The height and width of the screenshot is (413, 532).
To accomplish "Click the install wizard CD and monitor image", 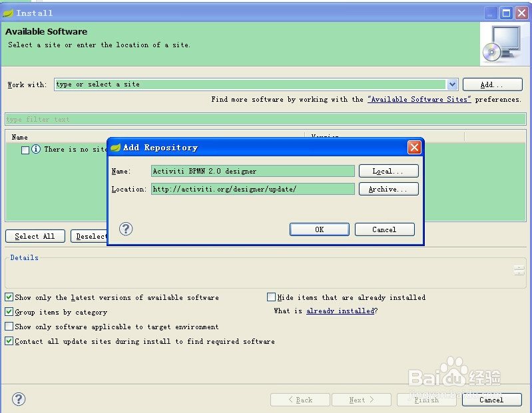I will [503, 44].
